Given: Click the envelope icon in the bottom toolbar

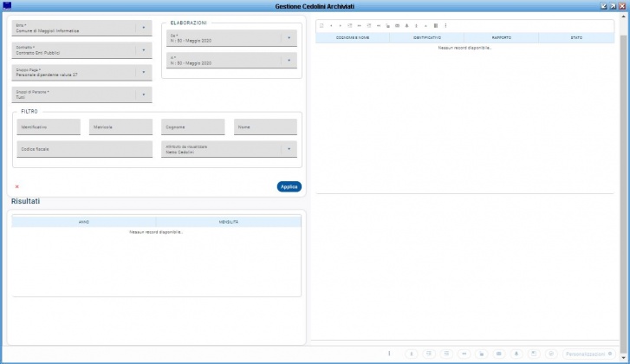Looking at the screenshot, I should (498, 354).
